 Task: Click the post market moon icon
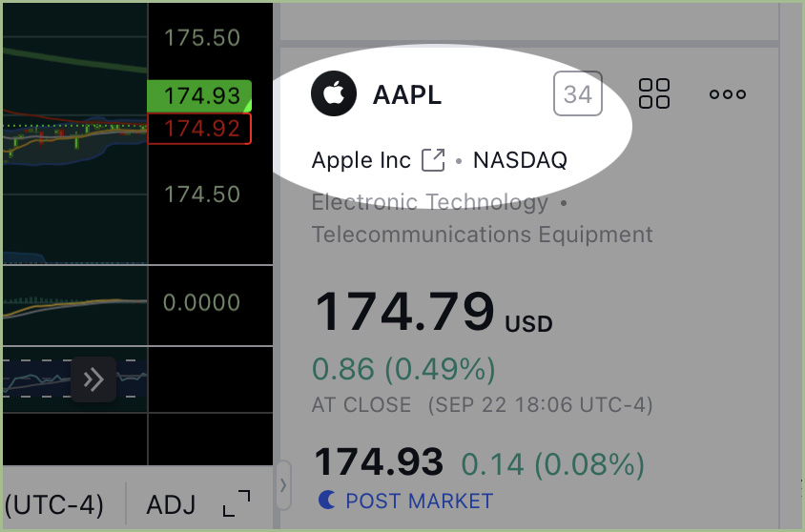coord(326,500)
